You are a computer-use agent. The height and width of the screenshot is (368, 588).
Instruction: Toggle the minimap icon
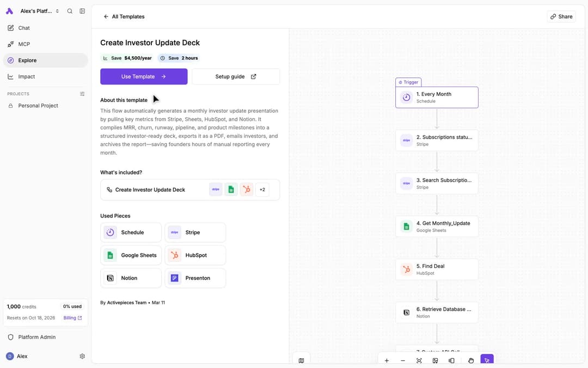(301, 360)
